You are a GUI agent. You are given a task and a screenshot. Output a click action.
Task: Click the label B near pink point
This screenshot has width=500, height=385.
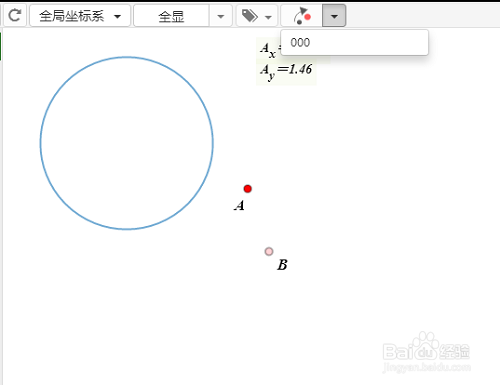[x=282, y=265]
